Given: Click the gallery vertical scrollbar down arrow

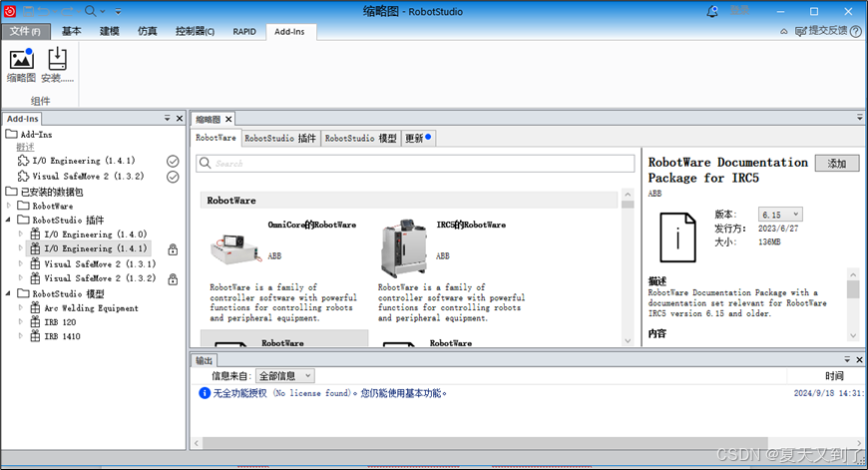Looking at the screenshot, I should click(x=628, y=341).
